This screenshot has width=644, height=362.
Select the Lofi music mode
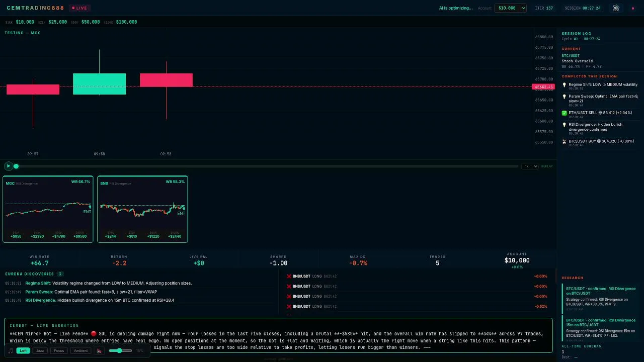[x=23, y=350]
